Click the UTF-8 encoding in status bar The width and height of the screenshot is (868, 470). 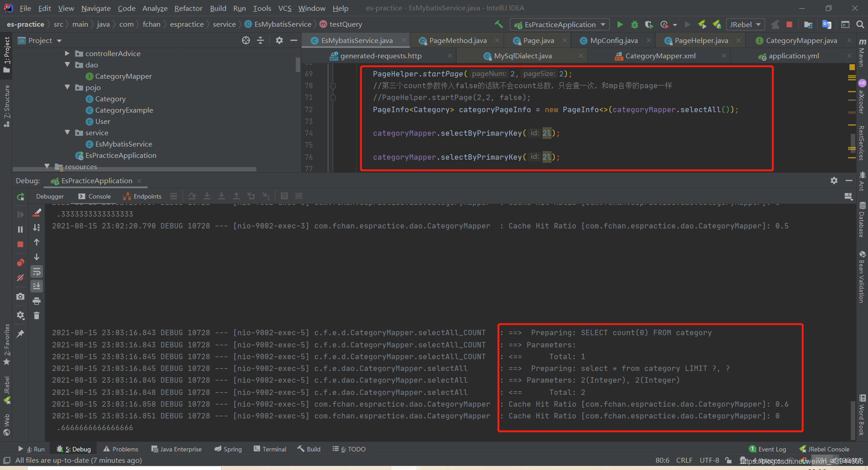point(709,461)
